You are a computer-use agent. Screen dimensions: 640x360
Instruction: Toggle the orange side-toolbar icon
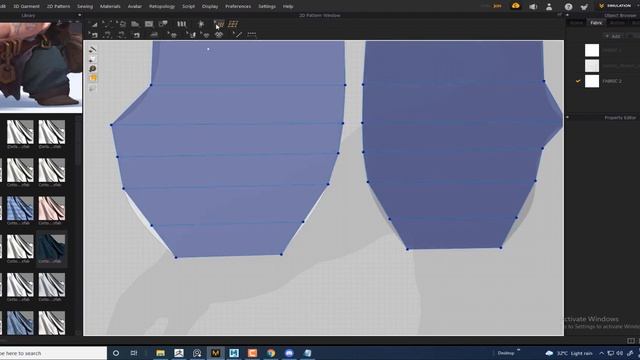click(x=93, y=78)
